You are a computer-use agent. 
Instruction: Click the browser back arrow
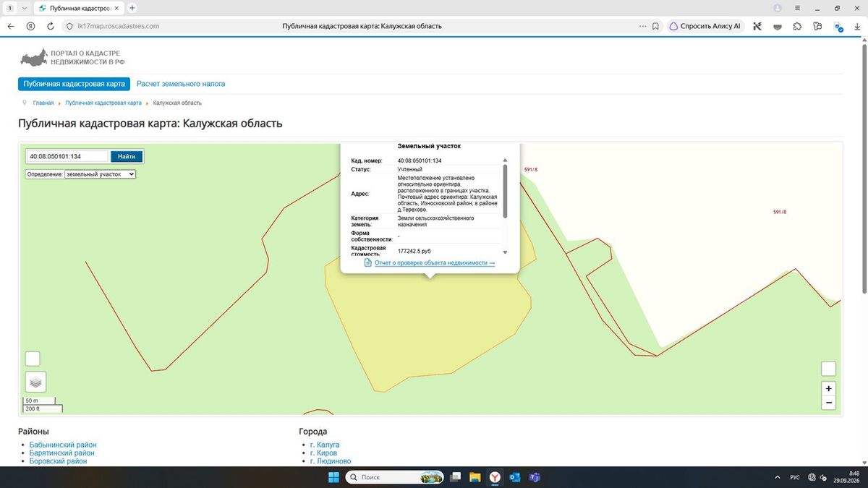point(10,26)
